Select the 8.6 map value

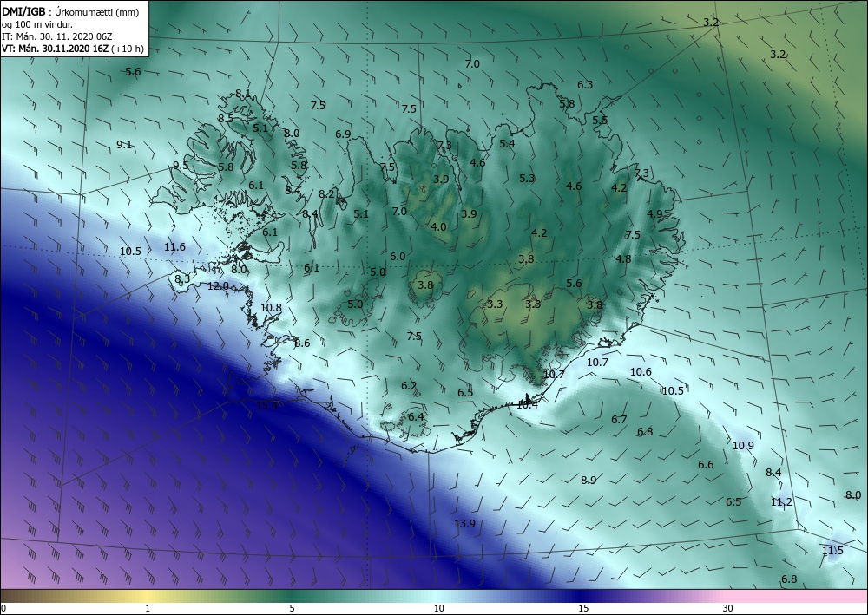point(302,343)
